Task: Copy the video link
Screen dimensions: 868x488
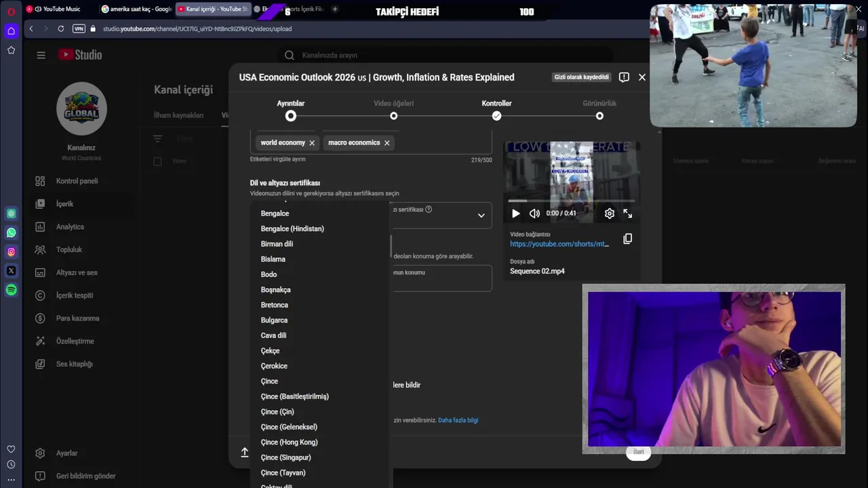Action: coord(628,239)
